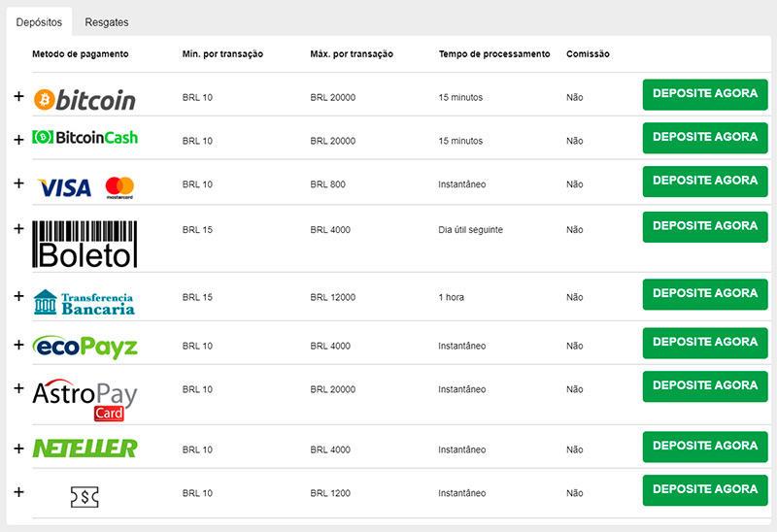Deposite Agora with Visa/Mastercard
777x532 pixels.
[x=705, y=182]
